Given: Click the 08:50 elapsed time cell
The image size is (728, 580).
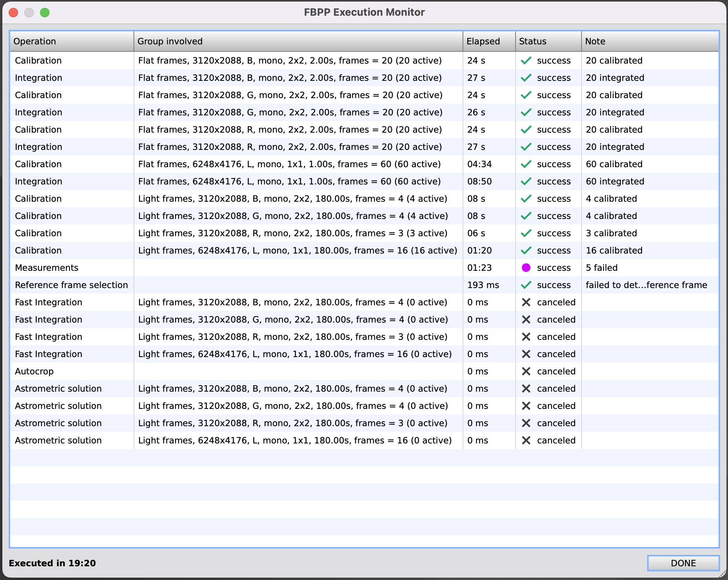Looking at the screenshot, I should (479, 181).
